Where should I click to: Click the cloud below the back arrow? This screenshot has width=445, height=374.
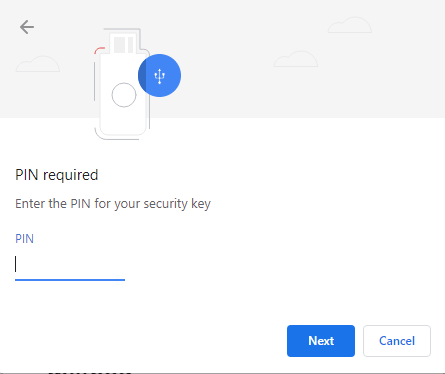(x=38, y=64)
